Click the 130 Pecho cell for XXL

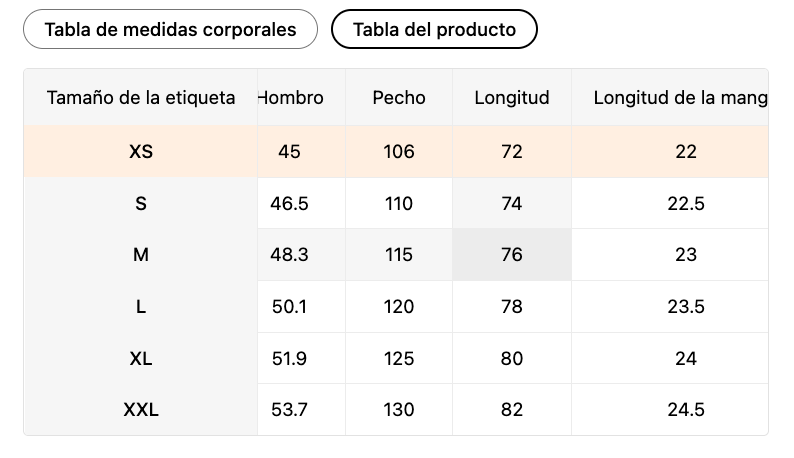pyautogui.click(x=399, y=410)
